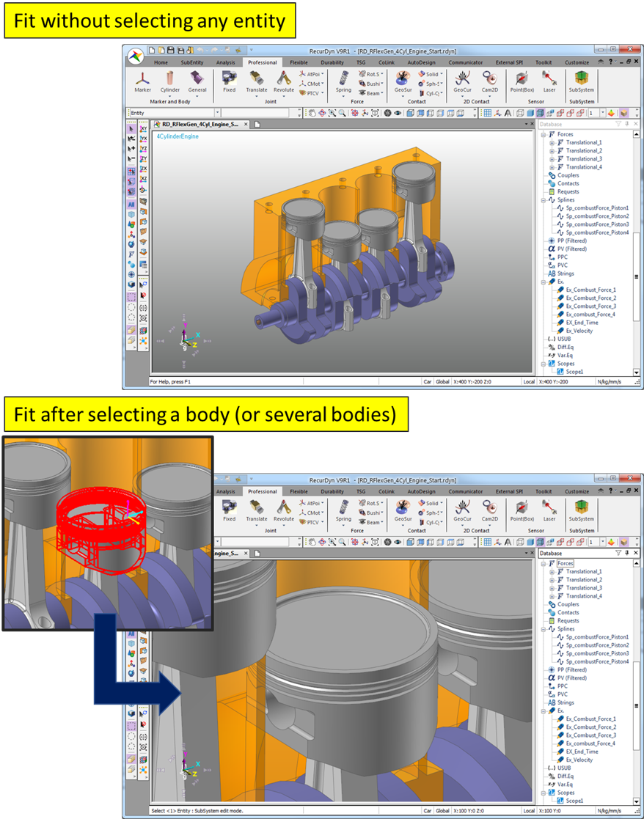Image resolution: width=644 pixels, height=819 pixels.
Task: Select the Marker creation tool
Action: 142,83
